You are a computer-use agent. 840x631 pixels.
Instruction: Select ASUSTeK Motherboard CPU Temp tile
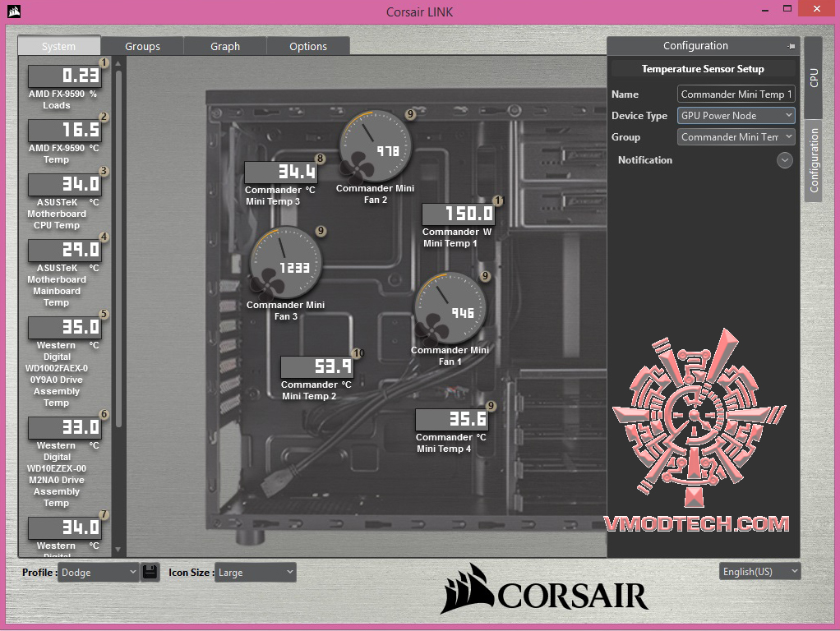point(64,185)
